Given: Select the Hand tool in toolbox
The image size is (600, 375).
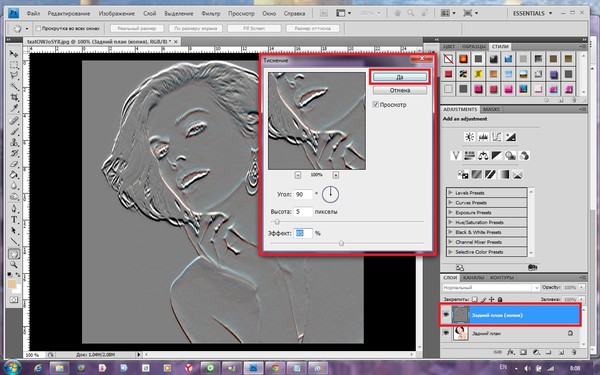Looking at the screenshot, I should pyautogui.click(x=14, y=254).
